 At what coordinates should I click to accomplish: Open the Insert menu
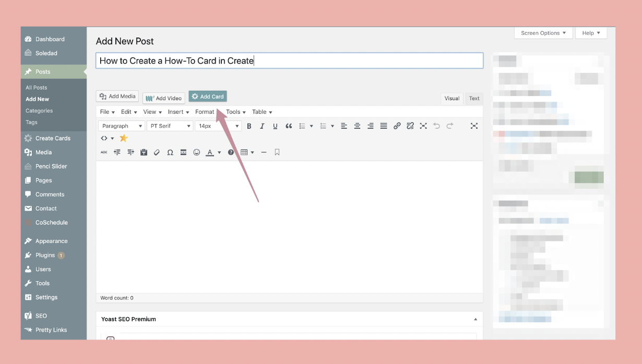(x=178, y=112)
